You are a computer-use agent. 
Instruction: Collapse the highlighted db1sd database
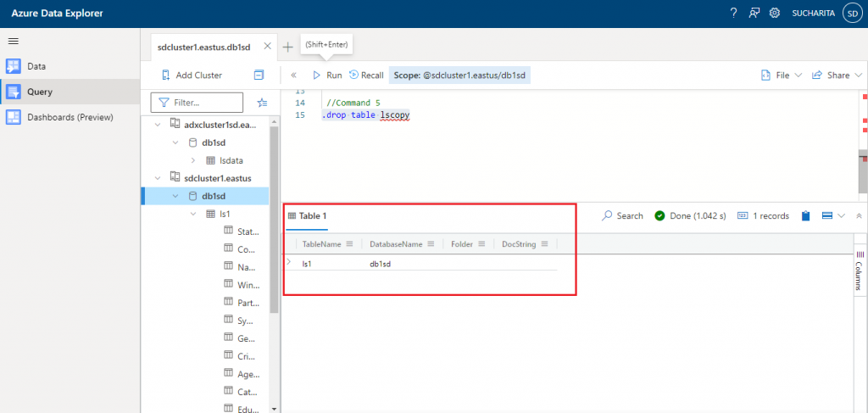tap(175, 196)
